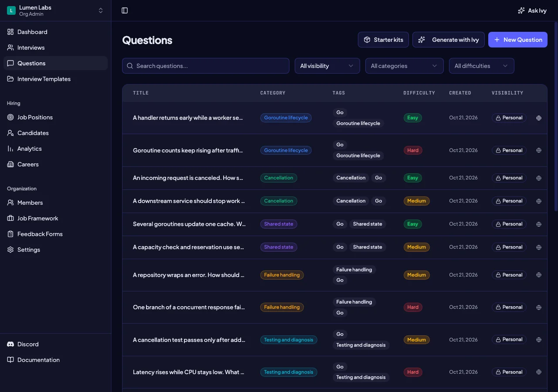Open the All difficulties dropdown
The height and width of the screenshot is (392, 558).
(482, 66)
